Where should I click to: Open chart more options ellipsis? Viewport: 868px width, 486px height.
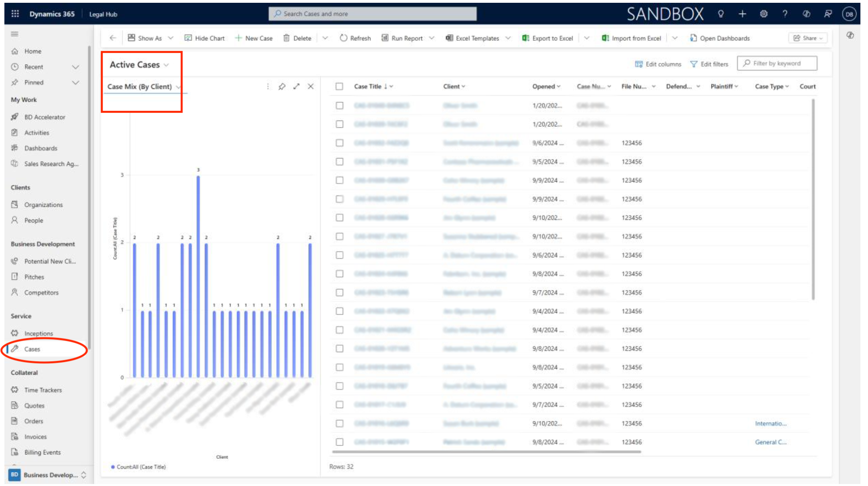coord(268,87)
